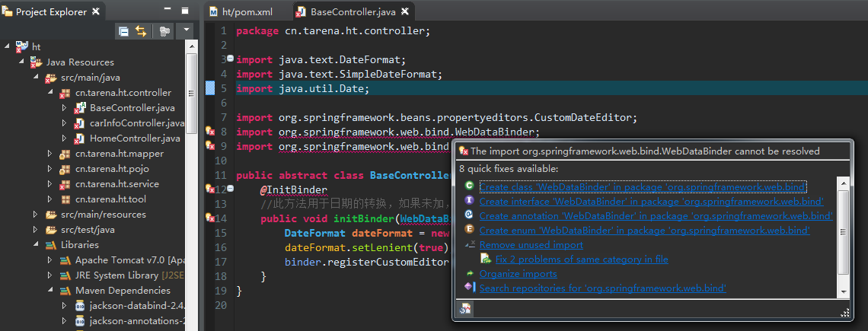Click 'Fix 2 problems of same category' link
Image resolution: width=868 pixels, height=331 pixels.
pos(582,259)
